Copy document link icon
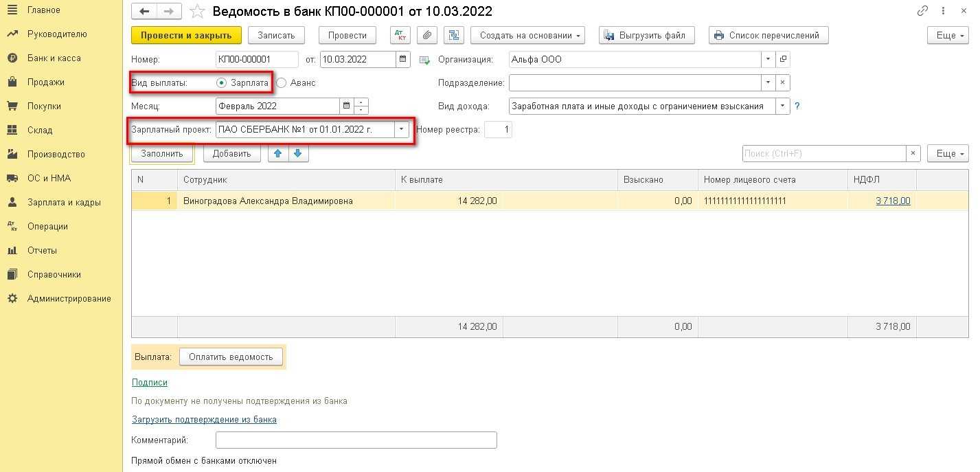This screenshot has height=472, width=980. tap(922, 12)
